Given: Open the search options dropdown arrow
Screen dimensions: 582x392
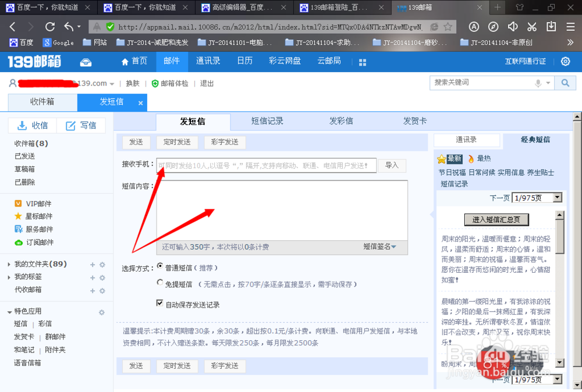Looking at the screenshot, I should pyautogui.click(x=548, y=83).
